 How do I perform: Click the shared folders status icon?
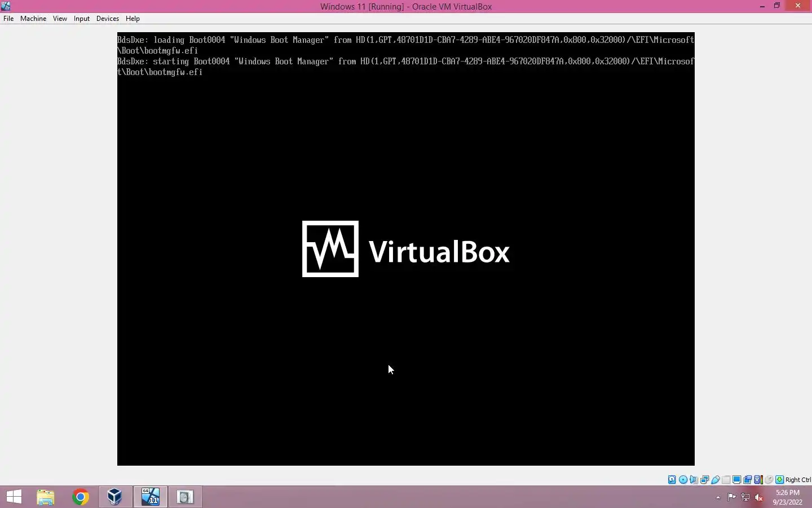pyautogui.click(x=726, y=480)
